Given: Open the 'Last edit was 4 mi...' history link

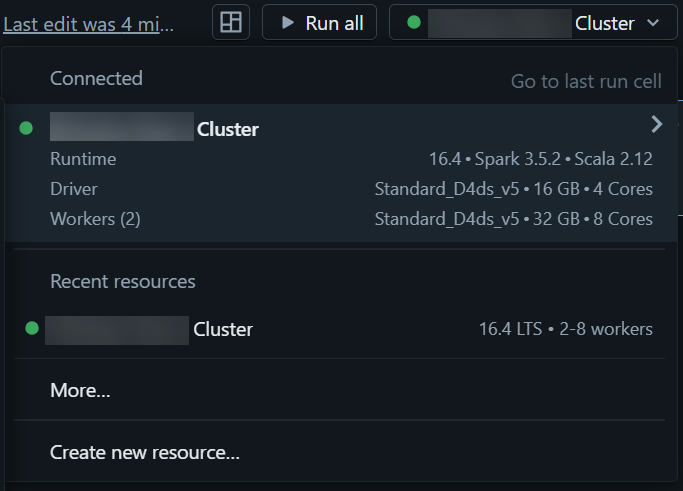Looking at the screenshot, I should coord(88,24).
